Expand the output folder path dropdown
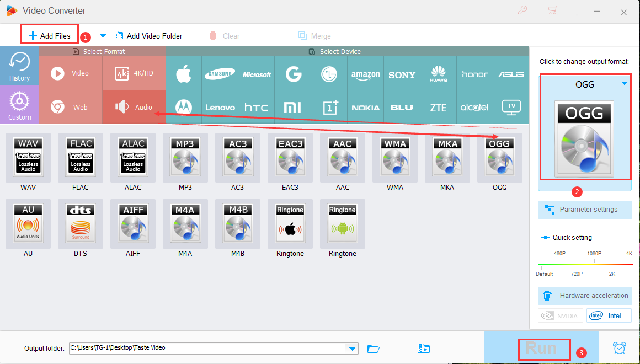 click(x=352, y=349)
